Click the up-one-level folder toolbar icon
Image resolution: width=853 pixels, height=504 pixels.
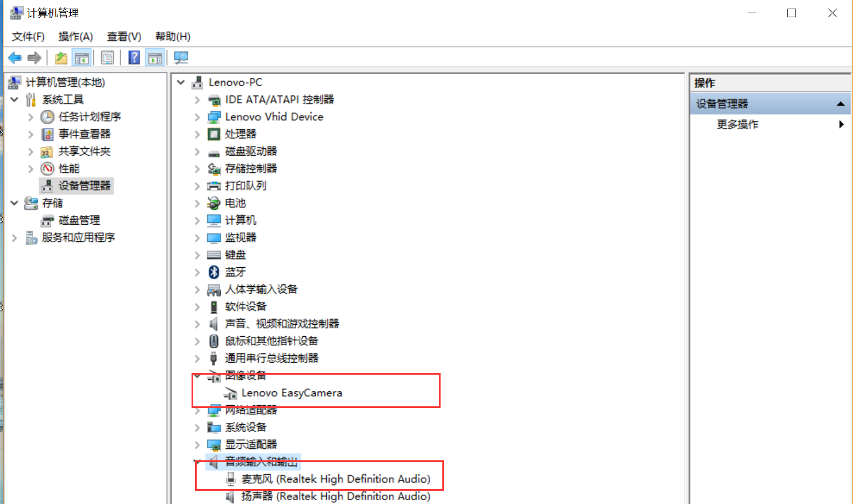click(x=61, y=57)
